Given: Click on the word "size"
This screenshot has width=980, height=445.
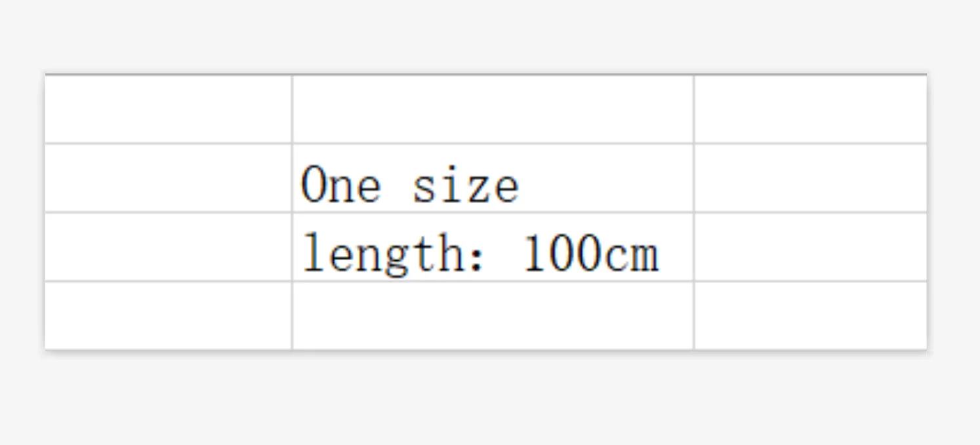Looking at the screenshot, I should pos(466,185).
